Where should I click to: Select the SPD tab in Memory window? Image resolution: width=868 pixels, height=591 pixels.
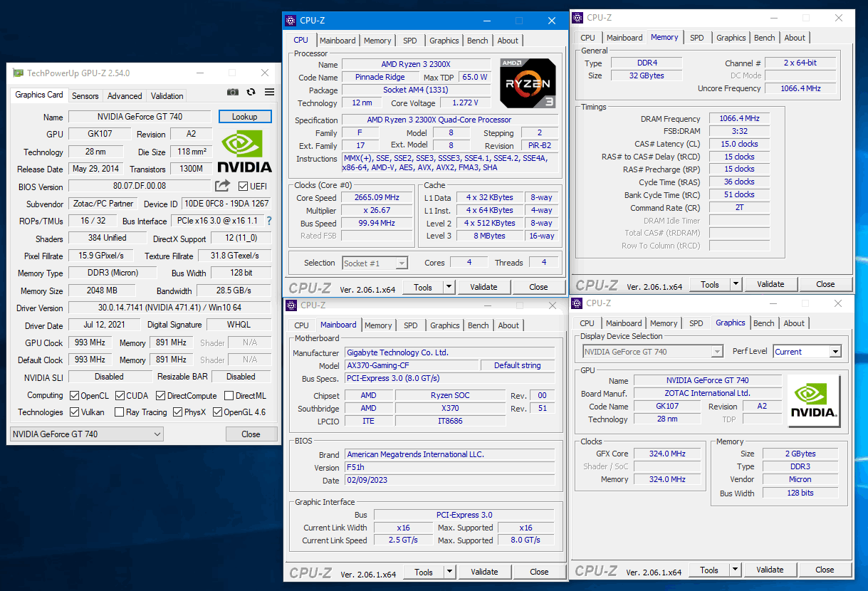pos(697,38)
